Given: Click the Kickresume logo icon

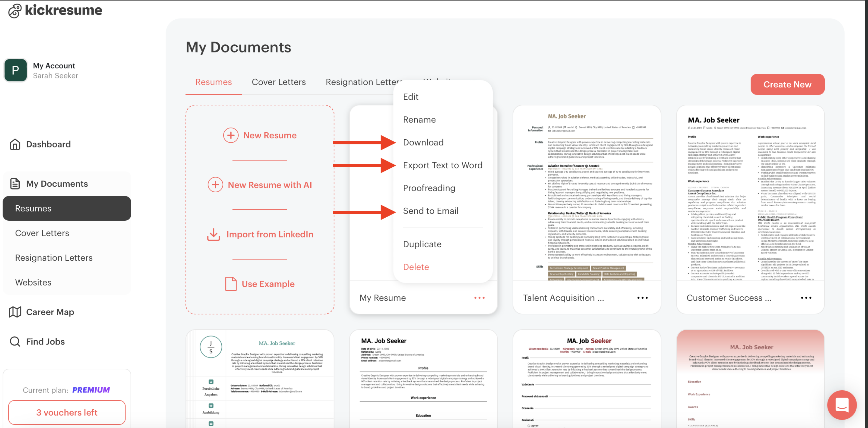Looking at the screenshot, I should (x=15, y=11).
